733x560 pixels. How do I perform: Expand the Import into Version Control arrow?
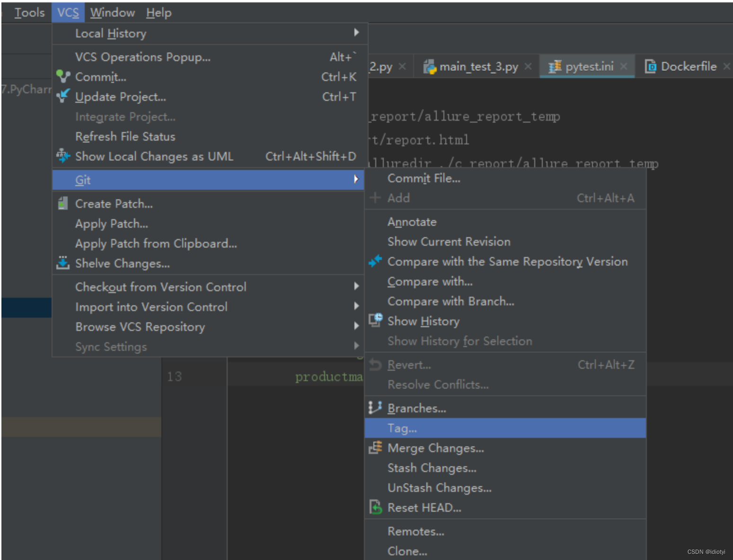[356, 306]
